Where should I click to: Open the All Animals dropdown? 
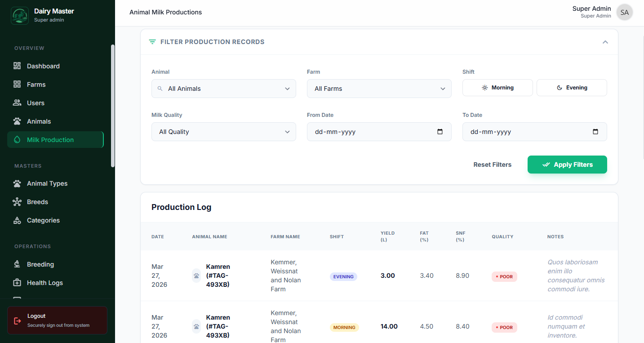pyautogui.click(x=224, y=89)
